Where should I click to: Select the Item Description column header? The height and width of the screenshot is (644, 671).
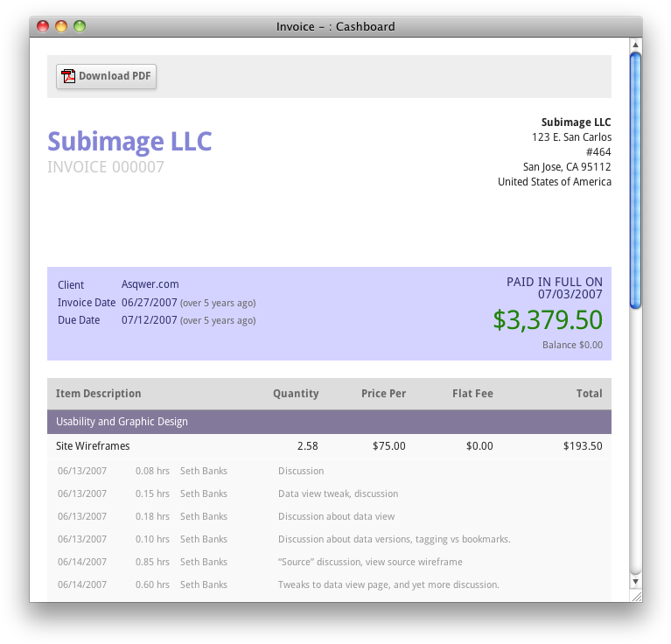pos(98,394)
